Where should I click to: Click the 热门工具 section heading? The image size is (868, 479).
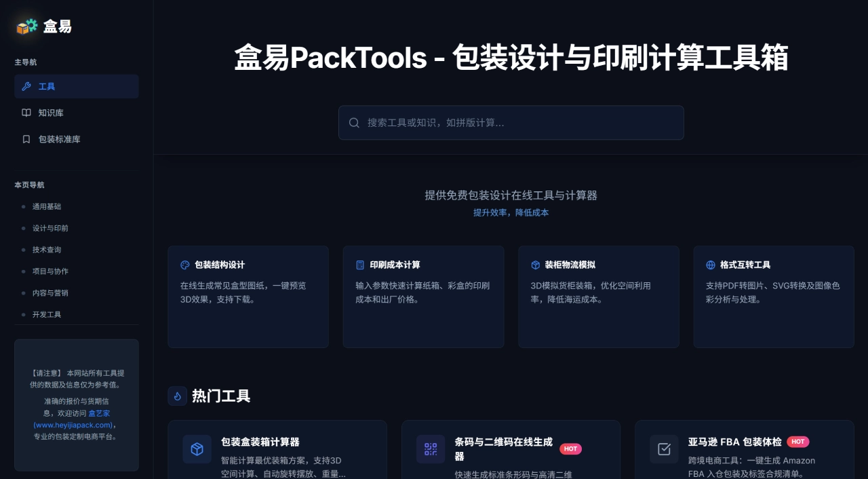coord(221,396)
